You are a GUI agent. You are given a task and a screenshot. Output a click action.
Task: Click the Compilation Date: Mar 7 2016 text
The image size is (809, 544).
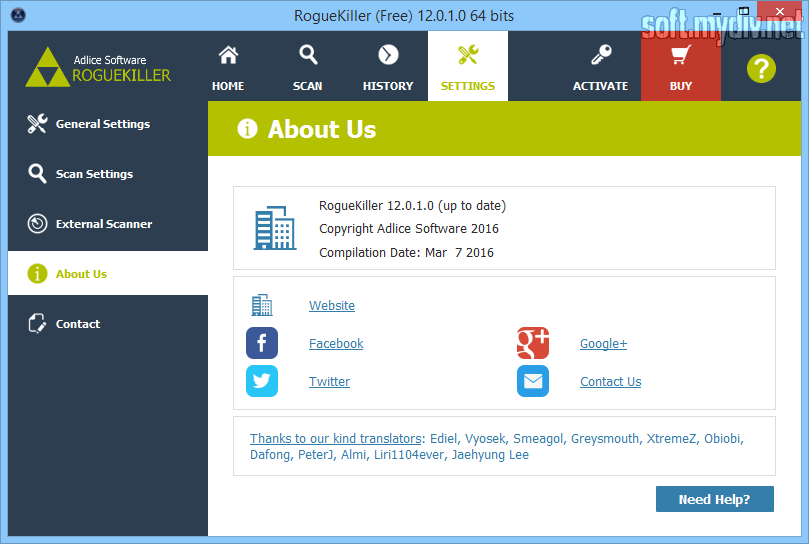pos(406,252)
